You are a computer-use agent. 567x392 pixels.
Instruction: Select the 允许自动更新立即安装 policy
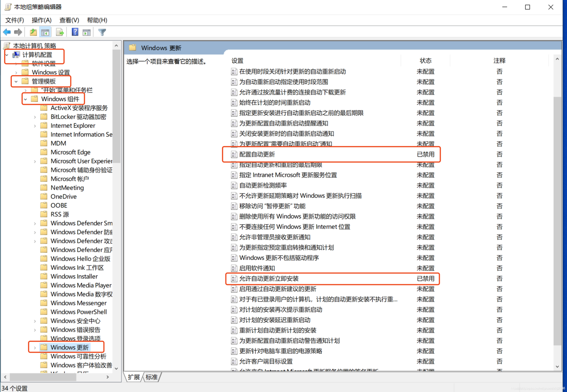tap(269, 279)
